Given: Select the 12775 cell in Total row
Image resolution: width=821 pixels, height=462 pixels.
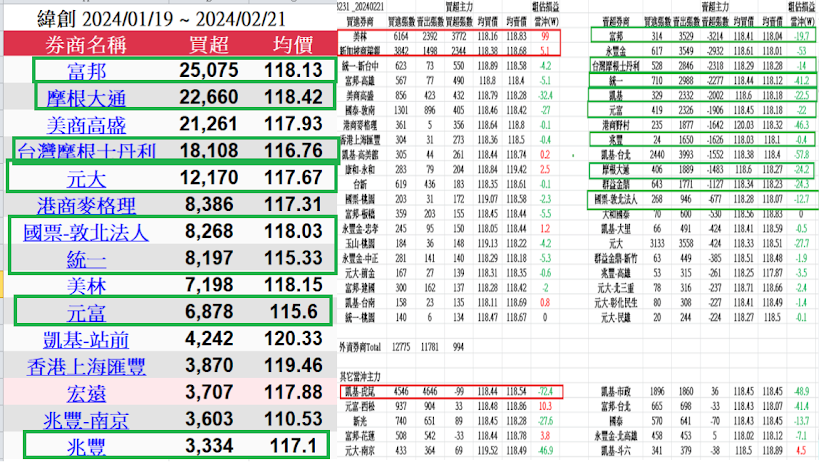Looking at the screenshot, I should (x=401, y=347).
